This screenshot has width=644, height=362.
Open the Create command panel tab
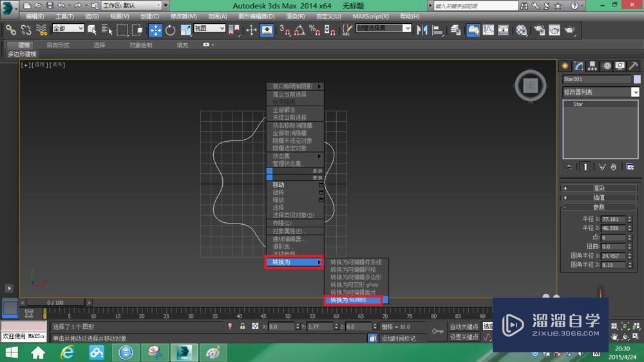click(x=565, y=66)
